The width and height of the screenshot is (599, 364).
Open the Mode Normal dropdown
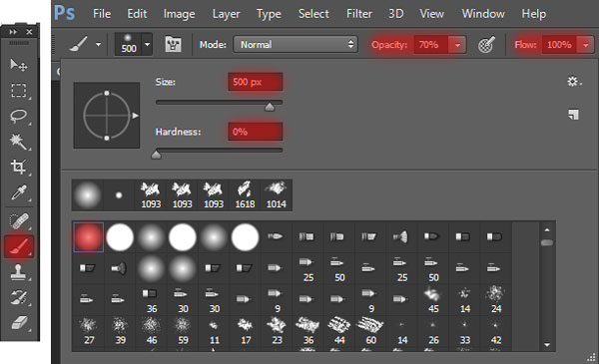click(x=296, y=44)
